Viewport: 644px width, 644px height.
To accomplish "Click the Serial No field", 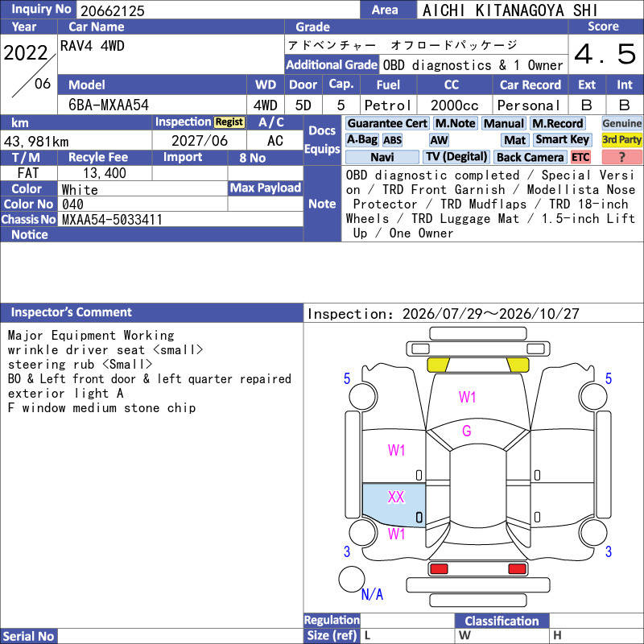I will point(180,636).
